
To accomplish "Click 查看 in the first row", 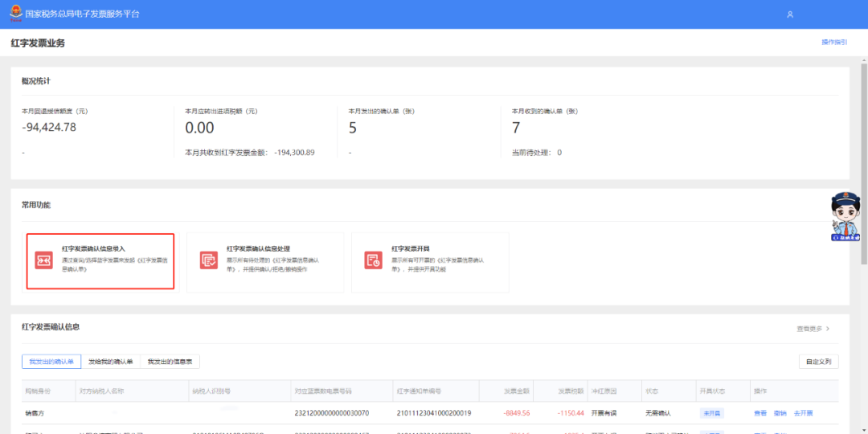I will [x=760, y=412].
